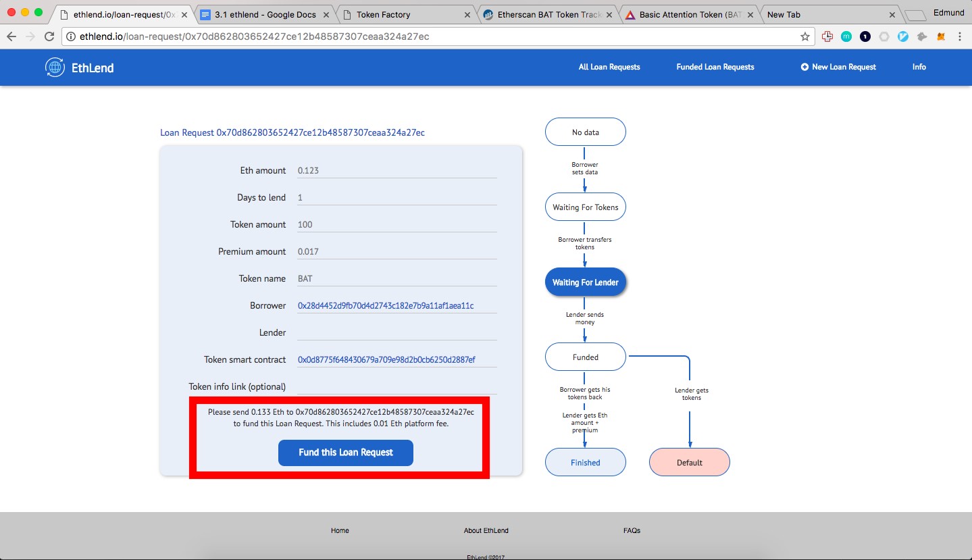Image resolution: width=972 pixels, height=560 pixels.
Task: Open the Borrower address link
Action: click(386, 305)
